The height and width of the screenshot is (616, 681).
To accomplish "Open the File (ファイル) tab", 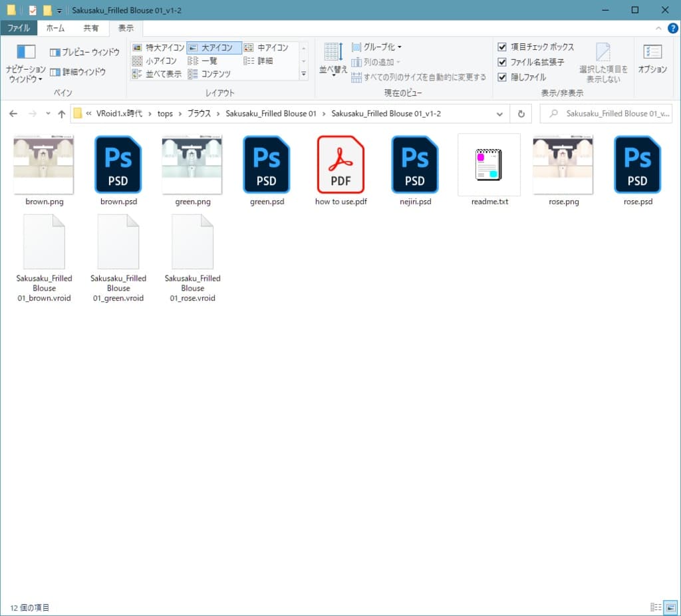I will coord(19,28).
